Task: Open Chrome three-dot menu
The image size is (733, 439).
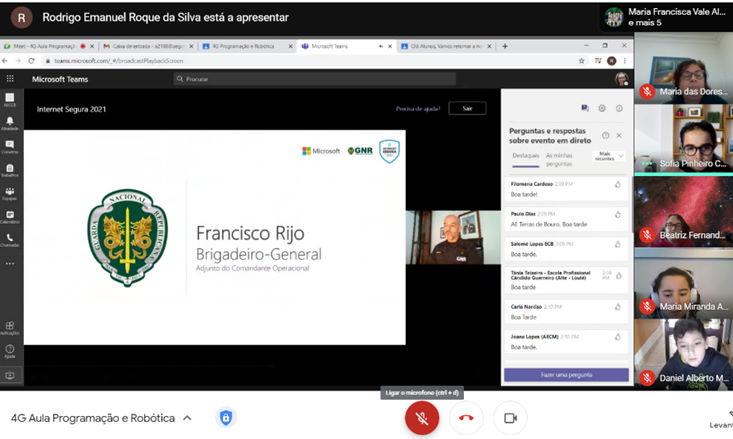Action: click(x=625, y=61)
